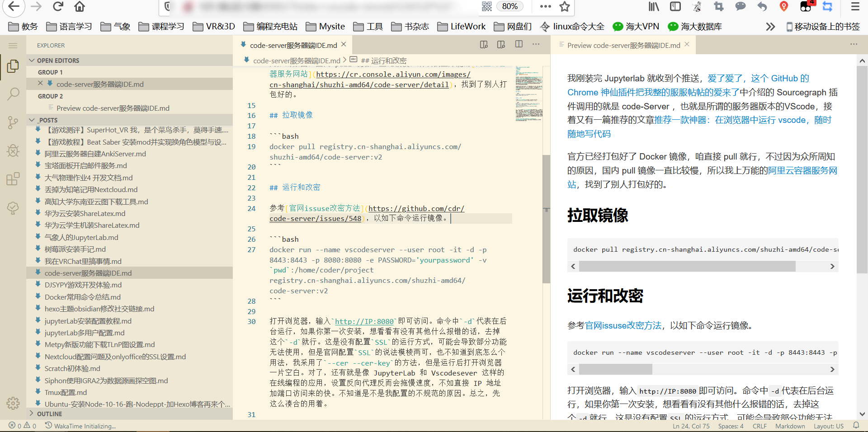The image size is (868, 432).
Task: Show more bookmarks with double chevron
Action: tap(770, 27)
